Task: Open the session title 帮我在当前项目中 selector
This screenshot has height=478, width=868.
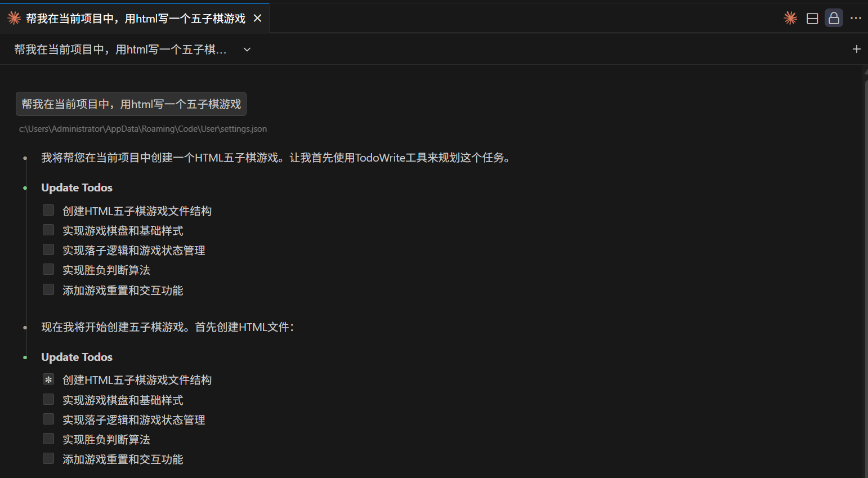Action: click(120, 50)
